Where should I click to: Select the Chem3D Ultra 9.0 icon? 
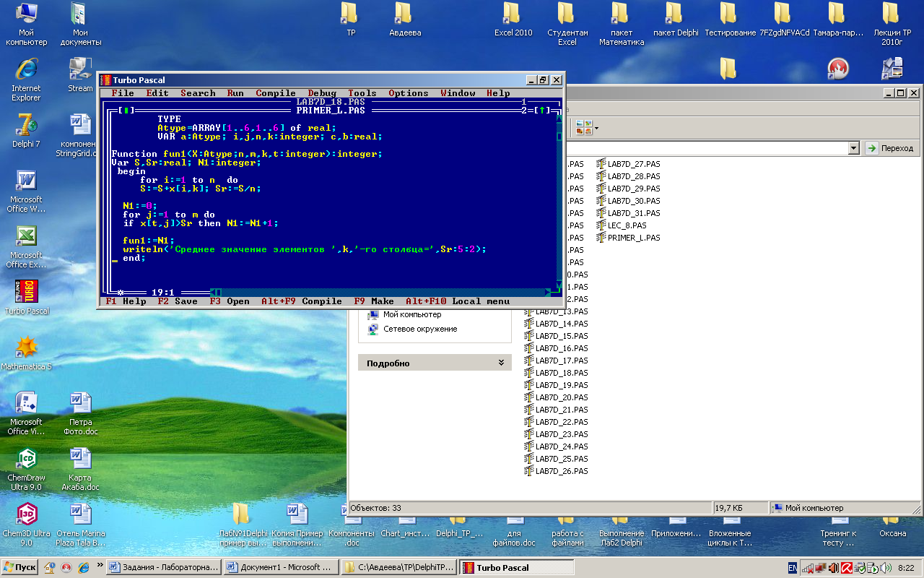click(27, 525)
